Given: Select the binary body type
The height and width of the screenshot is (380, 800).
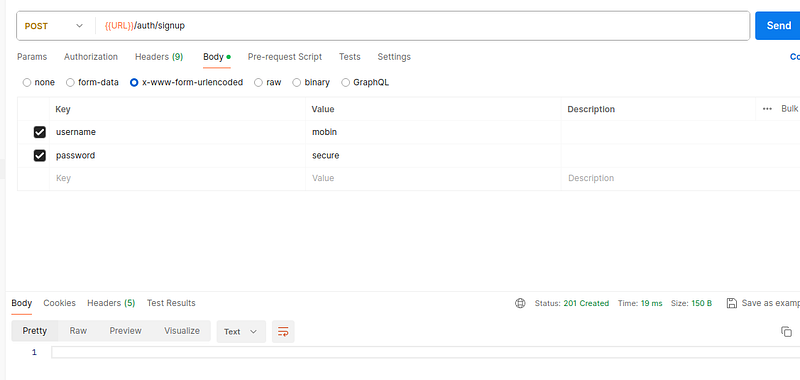Looking at the screenshot, I should (311, 82).
